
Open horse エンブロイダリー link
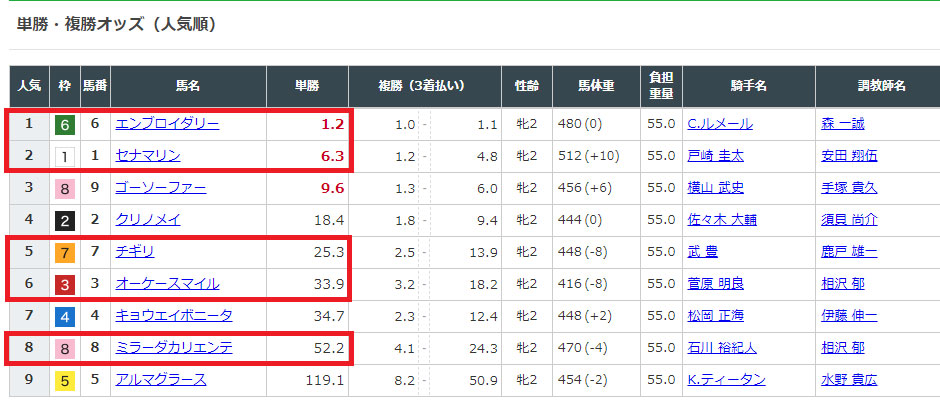pos(167,124)
